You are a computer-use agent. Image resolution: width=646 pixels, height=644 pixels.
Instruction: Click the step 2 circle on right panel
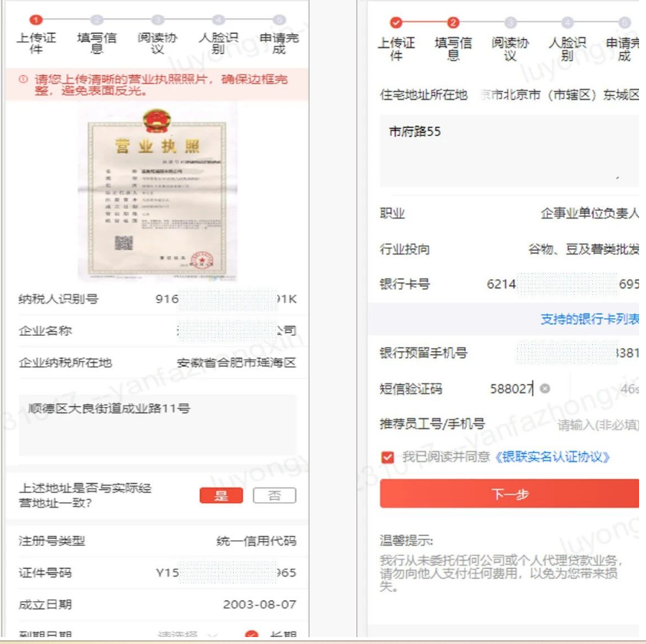tap(453, 22)
